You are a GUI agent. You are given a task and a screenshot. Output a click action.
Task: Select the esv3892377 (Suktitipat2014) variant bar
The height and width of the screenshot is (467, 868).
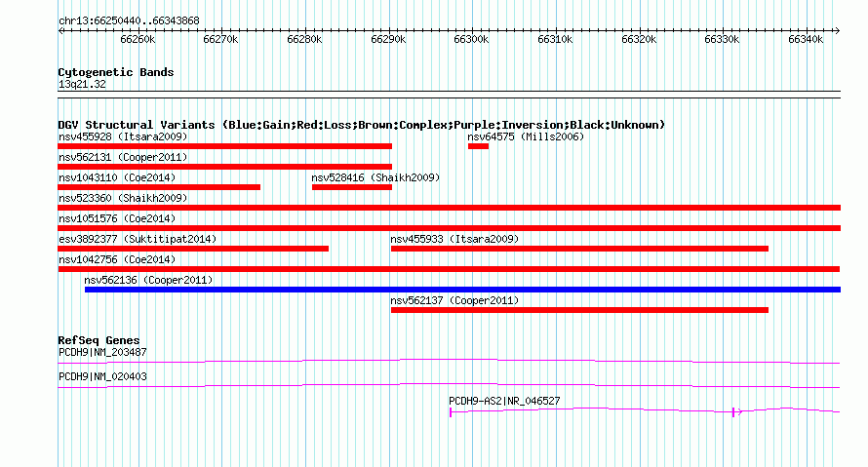coord(193,249)
